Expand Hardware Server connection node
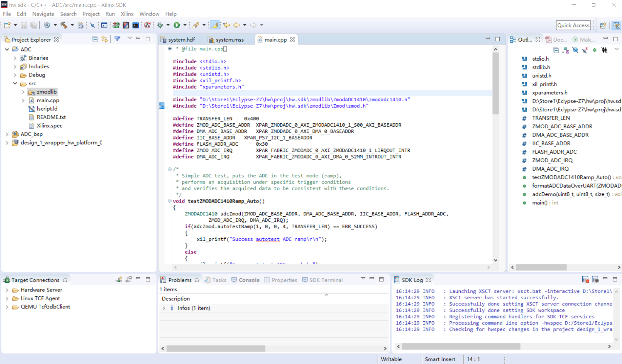The height and width of the screenshot is (364, 622). [7, 290]
